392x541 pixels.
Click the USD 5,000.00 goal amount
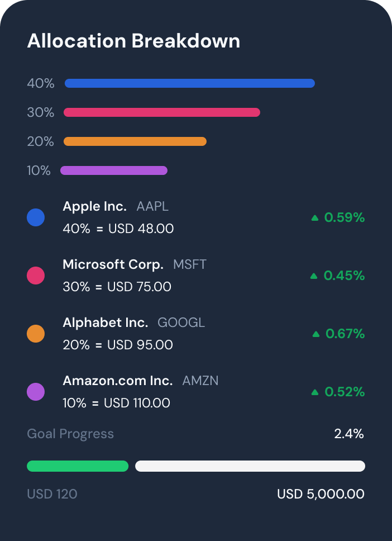coord(321,494)
